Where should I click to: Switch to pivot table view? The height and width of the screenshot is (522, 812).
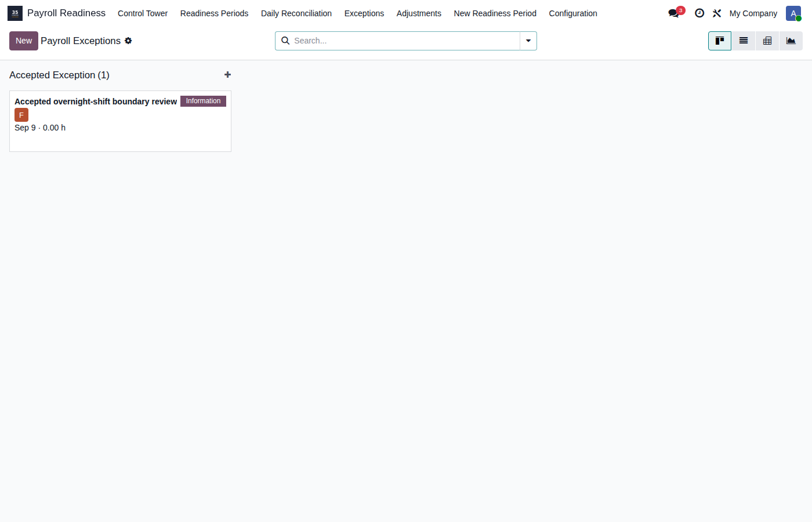767,41
